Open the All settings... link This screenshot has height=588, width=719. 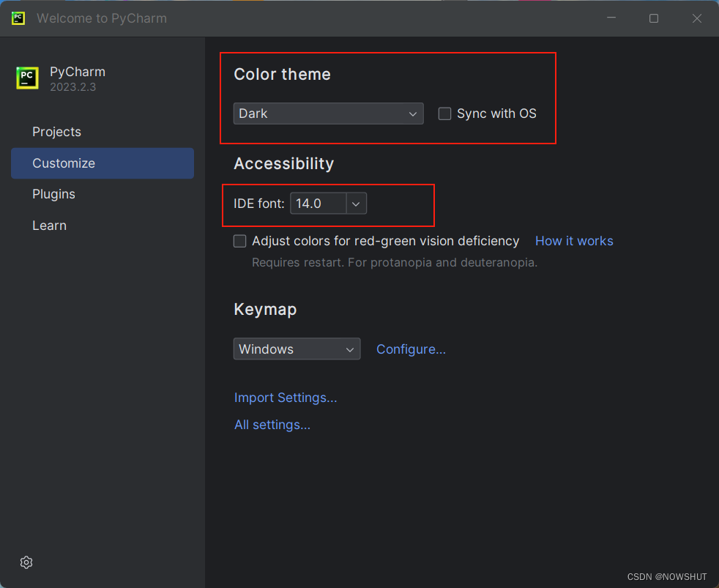point(272,425)
